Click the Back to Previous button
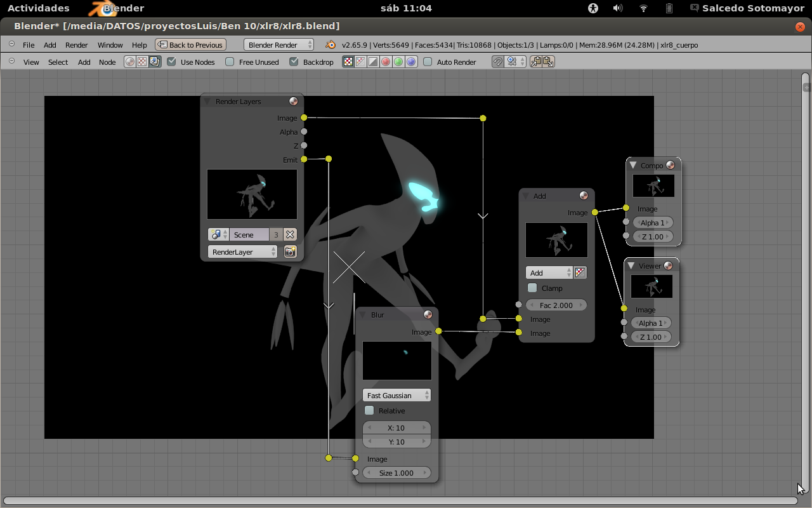The width and height of the screenshot is (812, 508). coord(190,44)
